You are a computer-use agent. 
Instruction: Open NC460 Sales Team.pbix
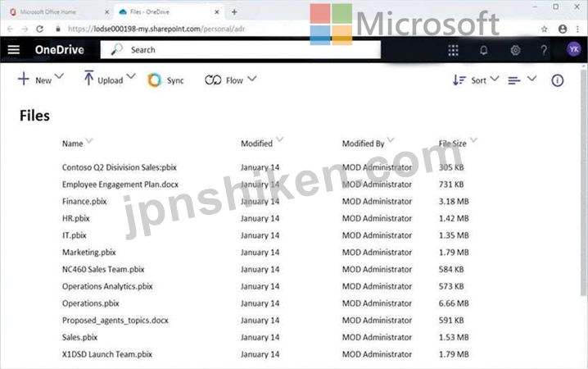click(103, 270)
